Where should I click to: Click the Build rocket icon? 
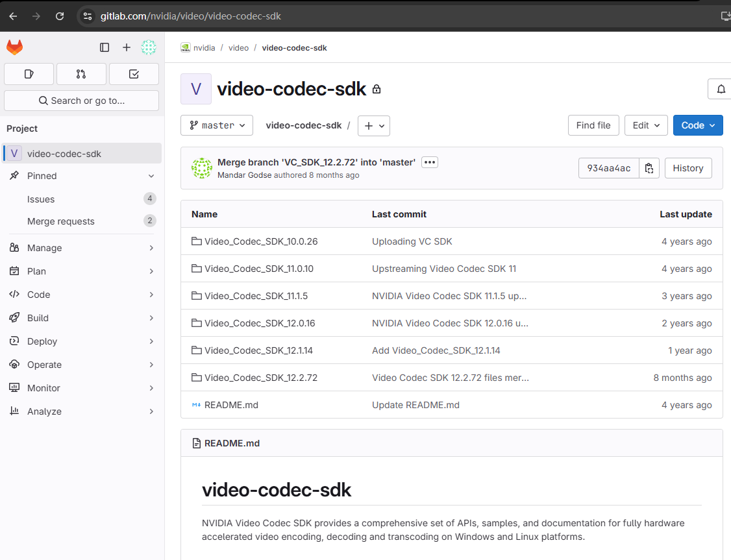pyautogui.click(x=14, y=317)
